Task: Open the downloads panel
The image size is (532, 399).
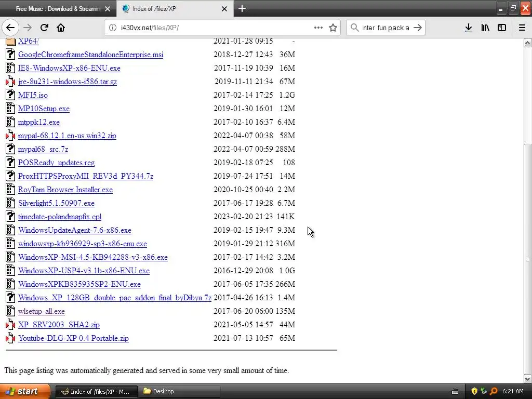Action: point(469,28)
